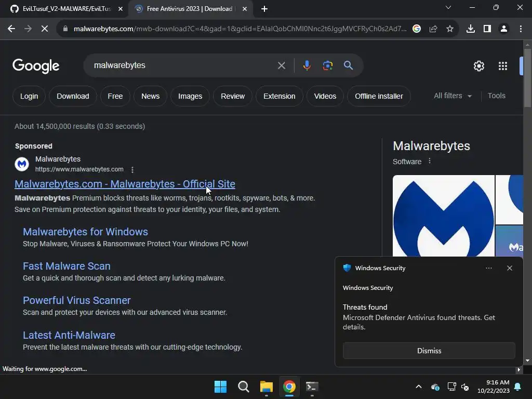The height and width of the screenshot is (399, 532).
Task: Click the OneDrive tray icon
Action: (435, 387)
